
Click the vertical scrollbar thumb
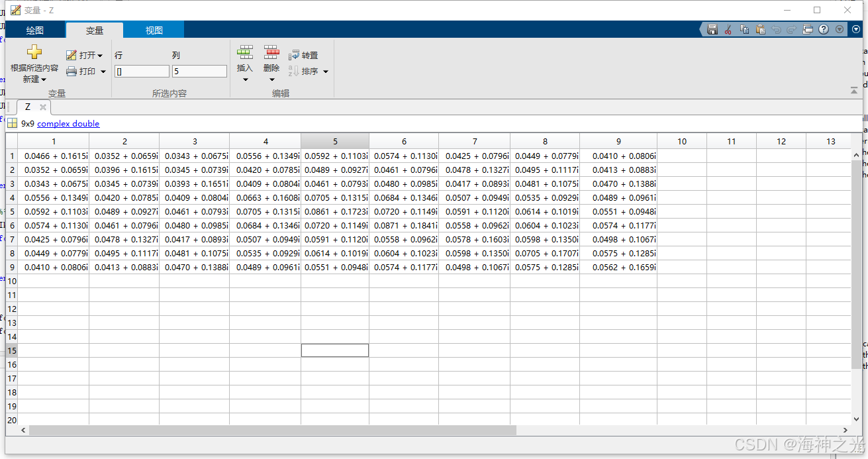(x=857, y=264)
